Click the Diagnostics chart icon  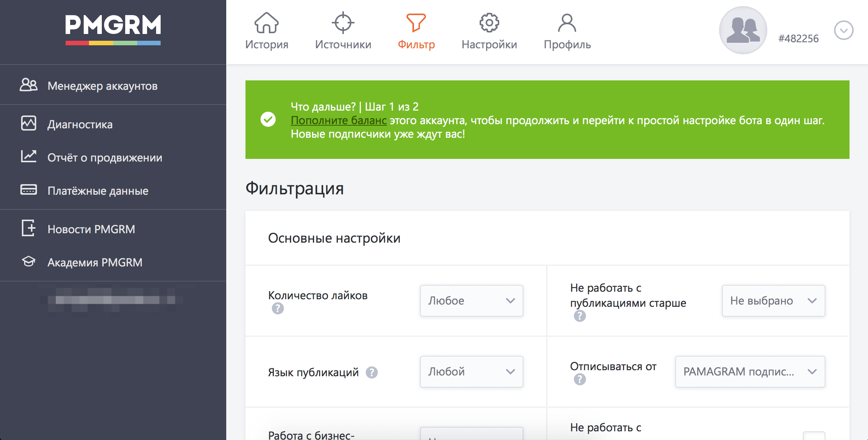point(29,123)
